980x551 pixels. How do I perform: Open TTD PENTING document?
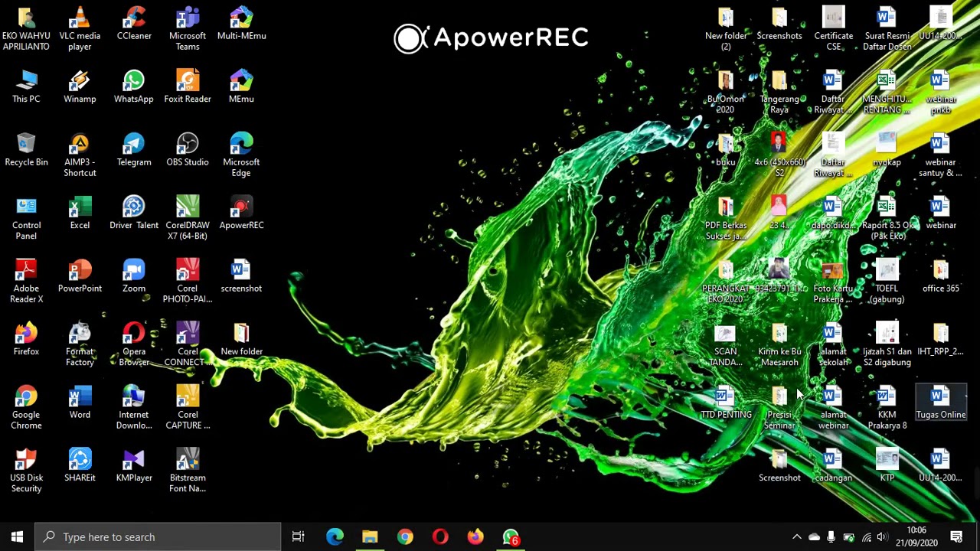(x=725, y=402)
